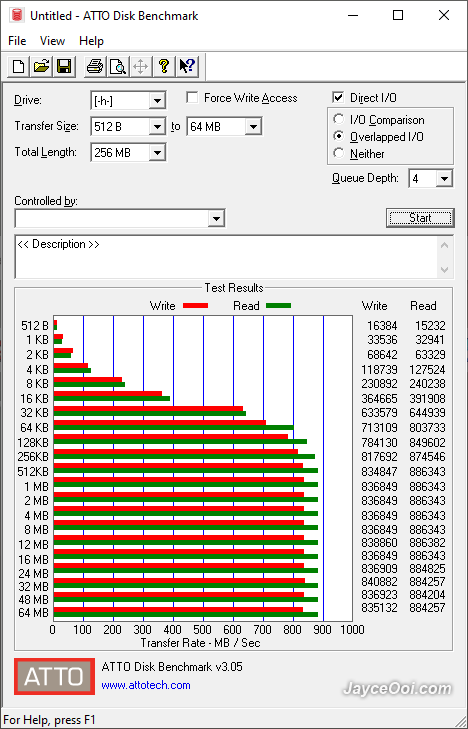
Task: Activate the context help arrow-question icon
Action: coord(187,66)
